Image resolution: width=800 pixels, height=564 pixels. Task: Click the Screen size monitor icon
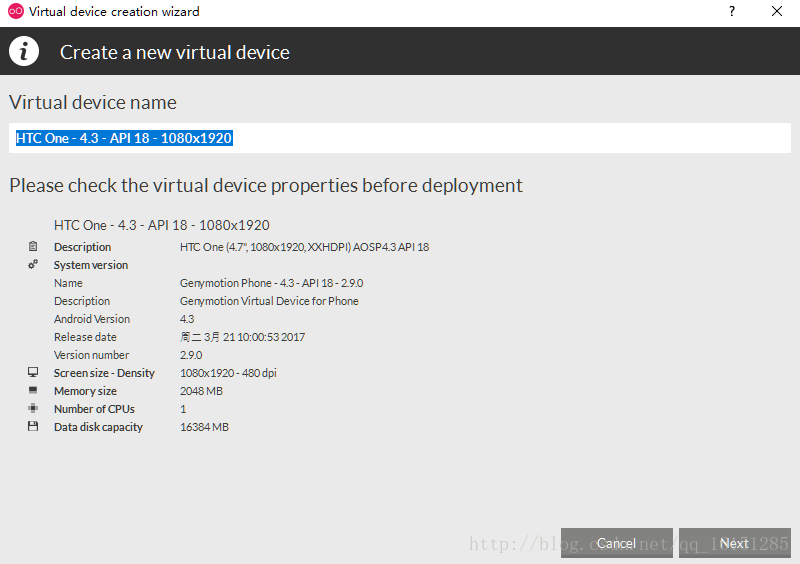(33, 372)
